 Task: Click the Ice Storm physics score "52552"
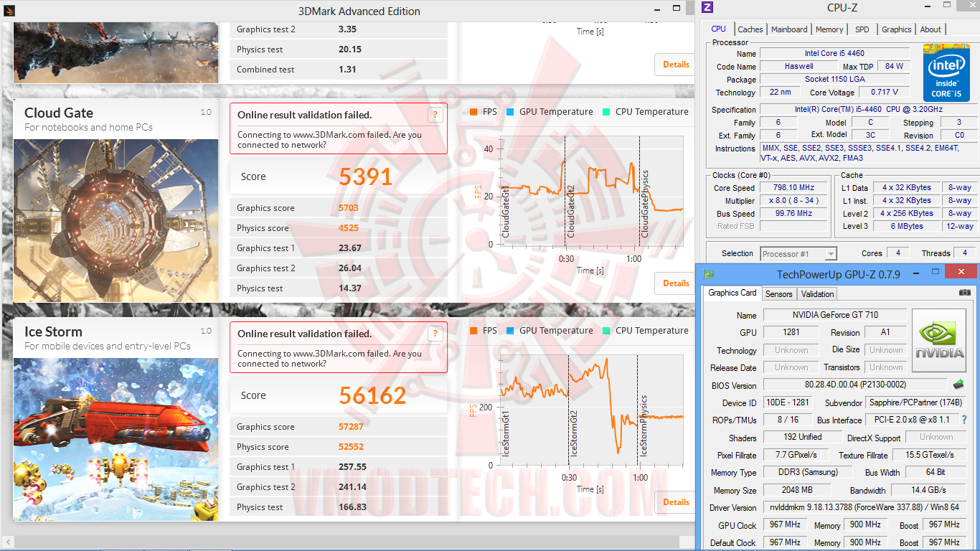tap(352, 447)
